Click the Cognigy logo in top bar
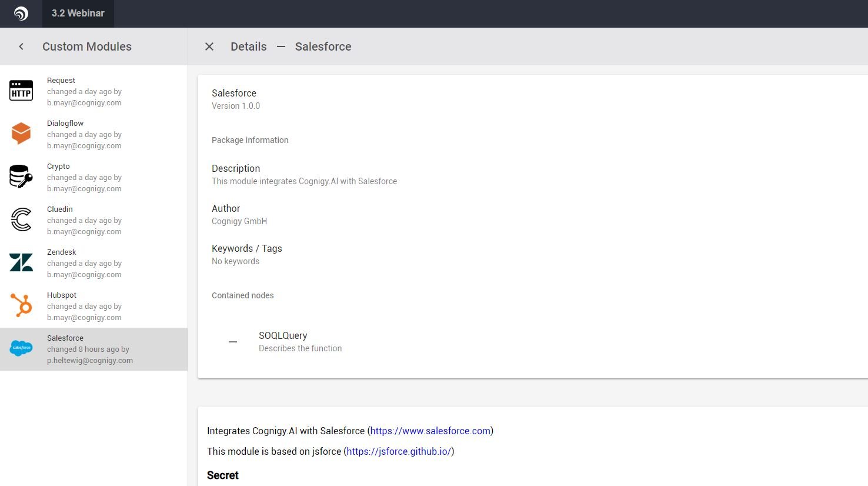 coord(21,14)
